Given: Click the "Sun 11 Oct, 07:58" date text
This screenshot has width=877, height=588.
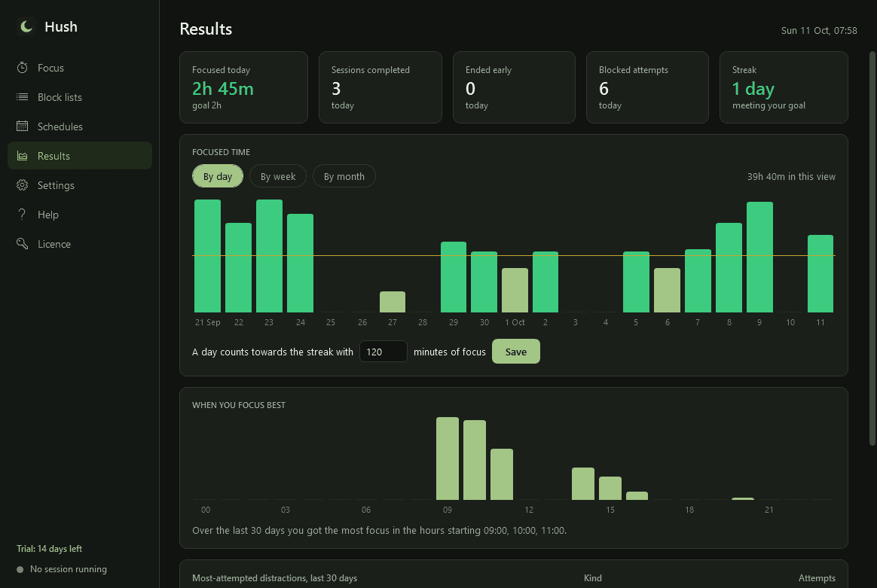Looking at the screenshot, I should [x=819, y=31].
